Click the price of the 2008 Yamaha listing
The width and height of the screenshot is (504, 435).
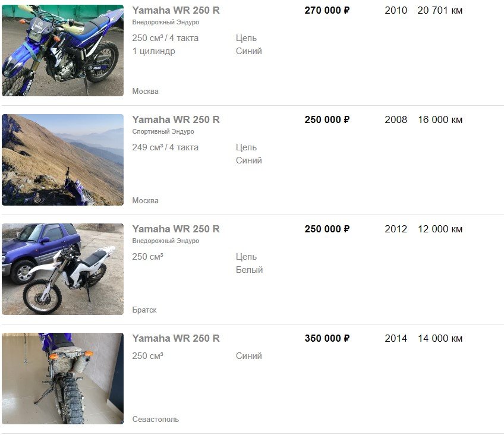[327, 119]
